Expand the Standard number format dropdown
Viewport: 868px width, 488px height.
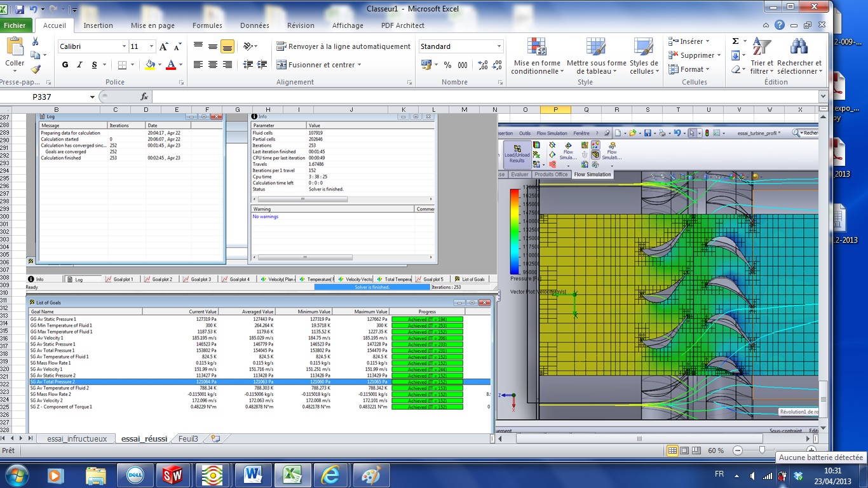click(499, 46)
